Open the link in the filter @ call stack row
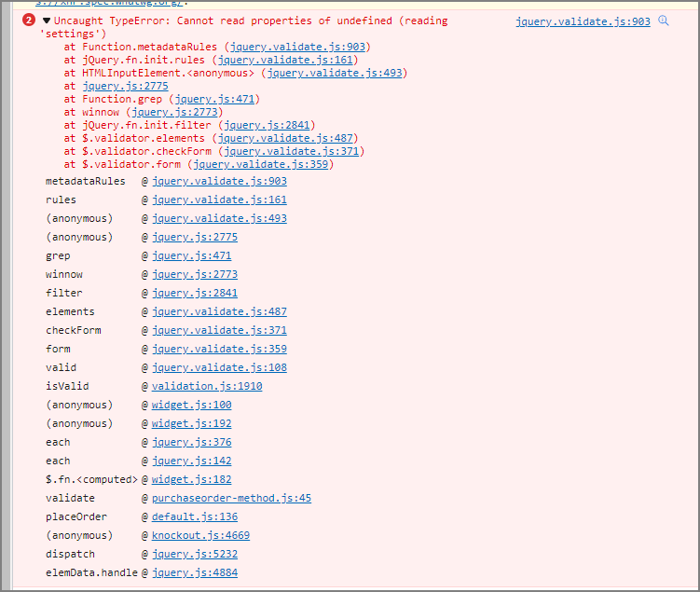The image size is (700, 592). (195, 293)
